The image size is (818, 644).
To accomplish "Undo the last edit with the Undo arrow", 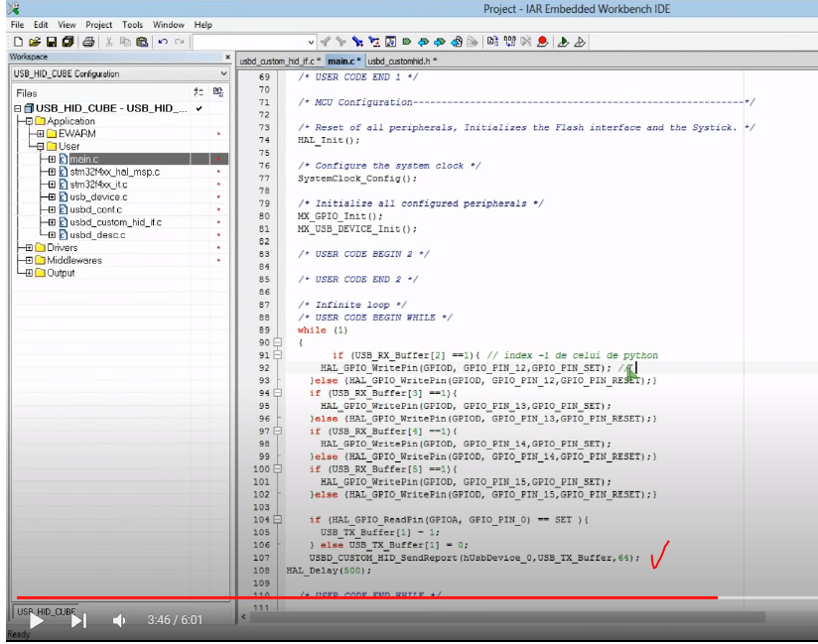I will [x=163, y=42].
